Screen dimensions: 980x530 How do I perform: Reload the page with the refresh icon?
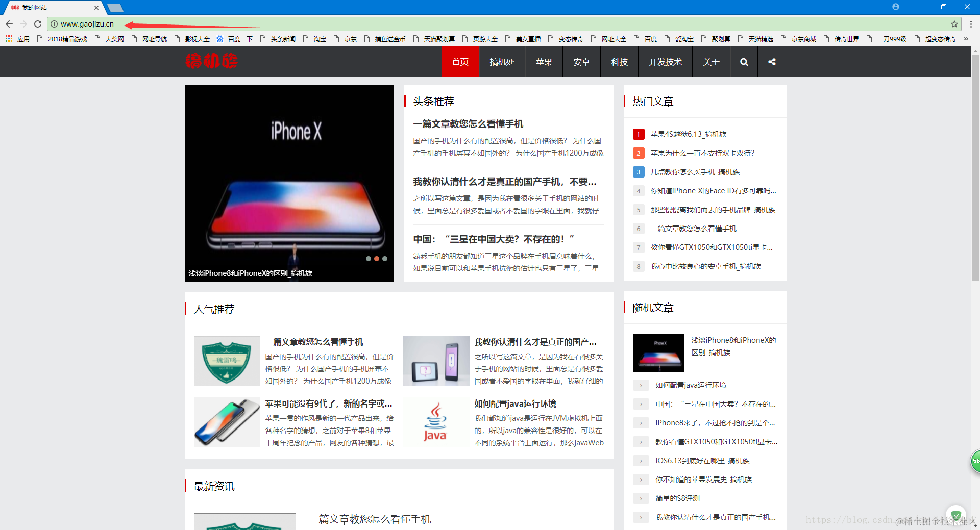pyautogui.click(x=38, y=24)
